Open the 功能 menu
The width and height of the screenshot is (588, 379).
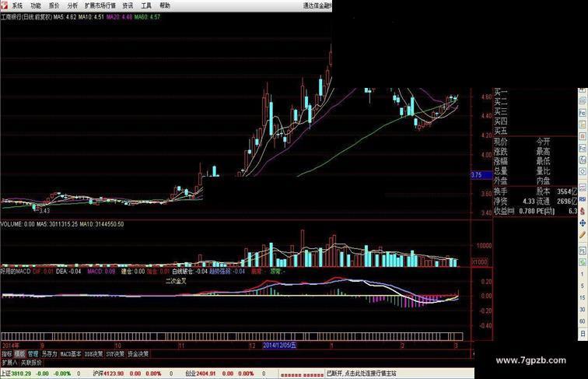click(x=36, y=5)
